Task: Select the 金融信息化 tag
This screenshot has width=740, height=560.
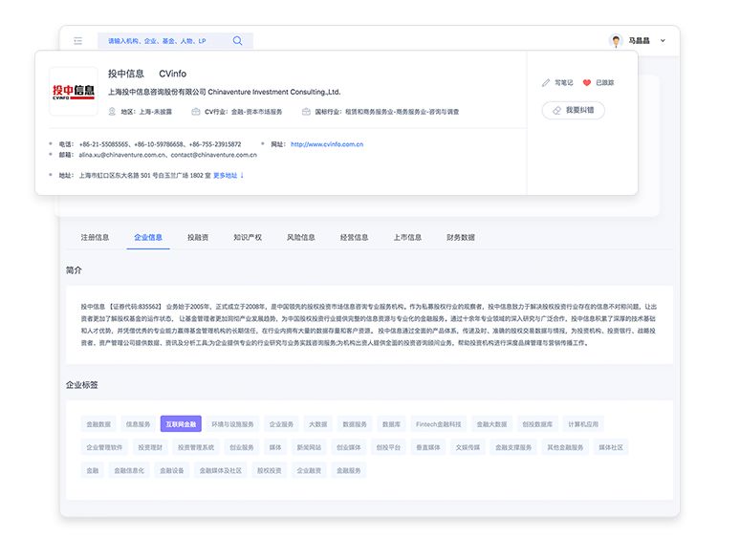Action: click(x=129, y=470)
